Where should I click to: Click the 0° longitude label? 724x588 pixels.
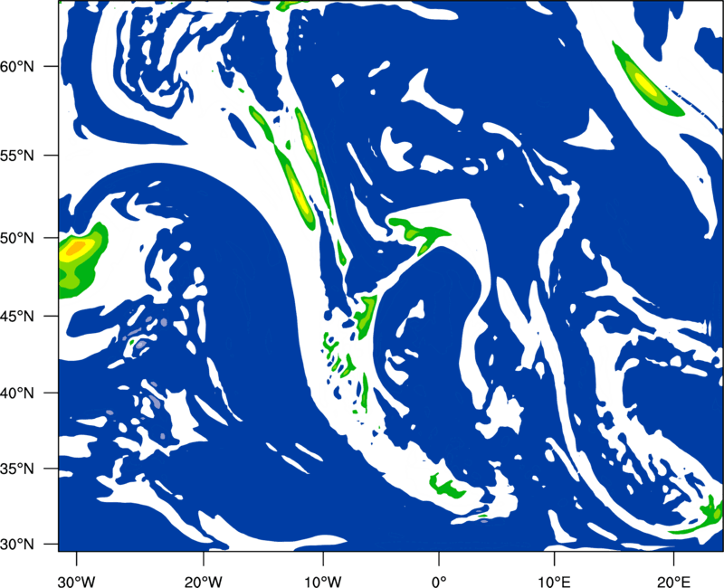click(439, 581)
